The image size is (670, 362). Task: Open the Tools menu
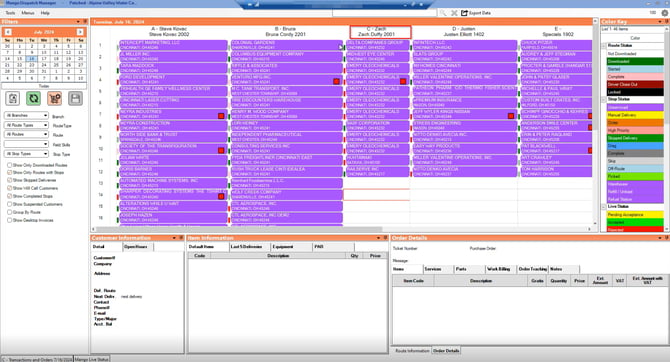pyautogui.click(x=10, y=13)
